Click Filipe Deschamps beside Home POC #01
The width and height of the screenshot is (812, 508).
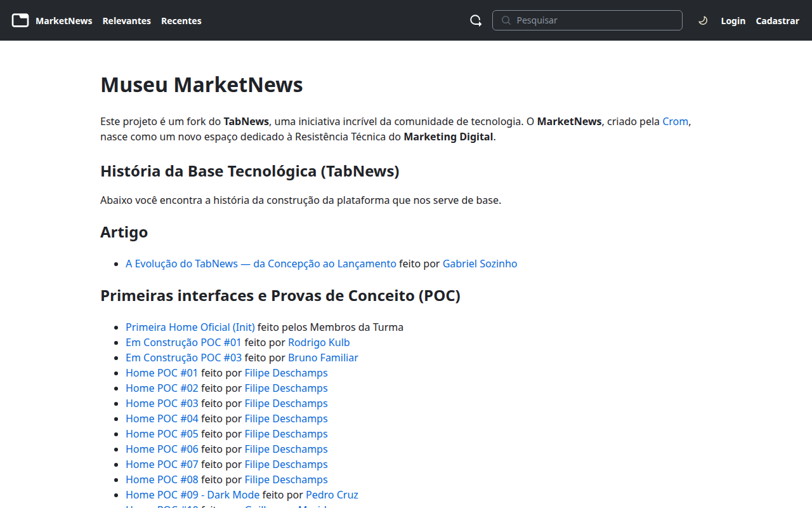click(x=286, y=373)
